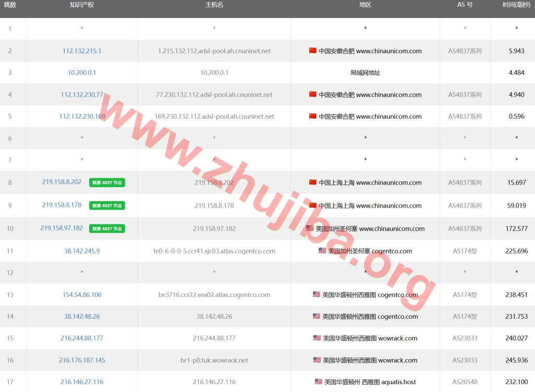
Task: Click the 时间(毫秒) column header
Action: coord(516,5)
